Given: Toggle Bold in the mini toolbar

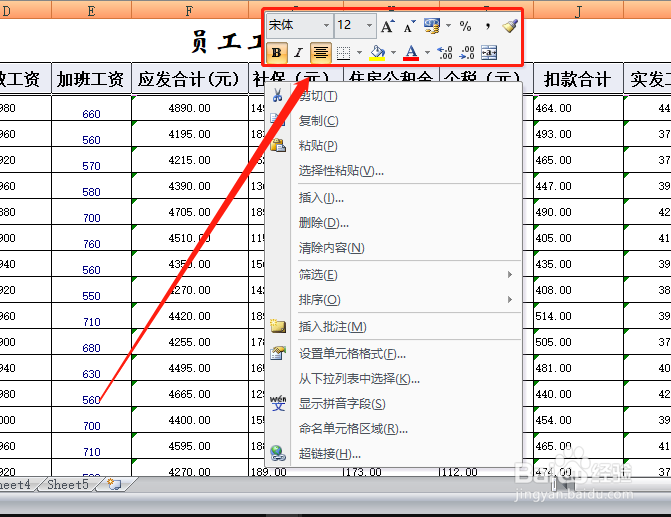Looking at the screenshot, I should 276,53.
